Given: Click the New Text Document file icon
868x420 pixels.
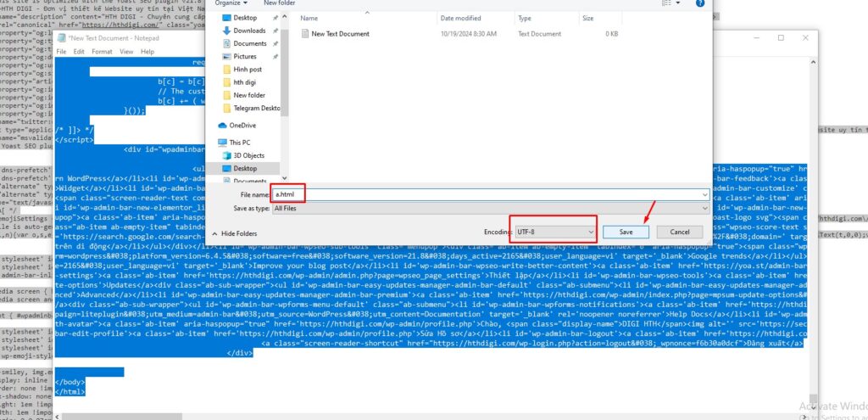Looking at the screenshot, I should (x=304, y=34).
